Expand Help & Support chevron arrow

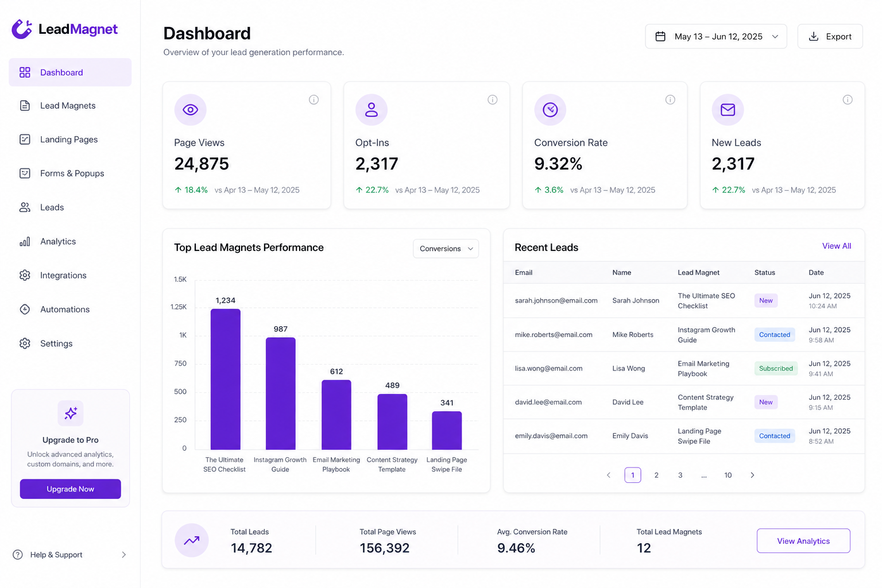[123, 555]
